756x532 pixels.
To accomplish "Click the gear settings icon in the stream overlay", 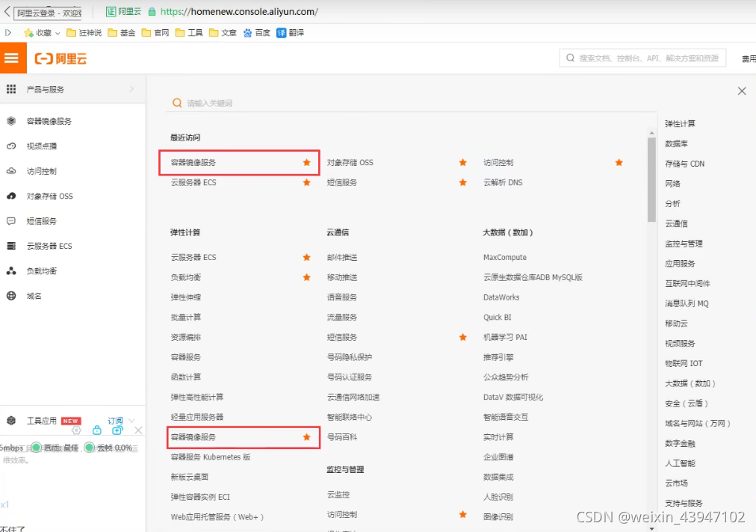I will [x=76, y=430].
